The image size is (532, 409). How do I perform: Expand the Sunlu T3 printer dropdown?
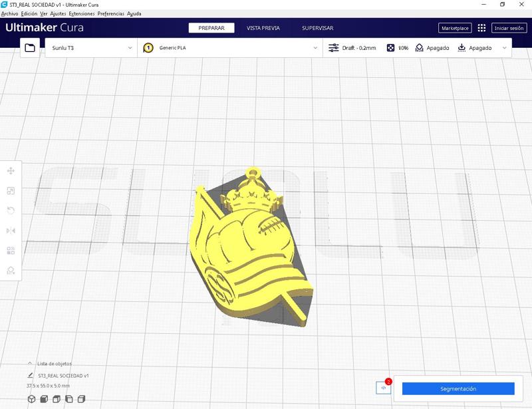(130, 48)
